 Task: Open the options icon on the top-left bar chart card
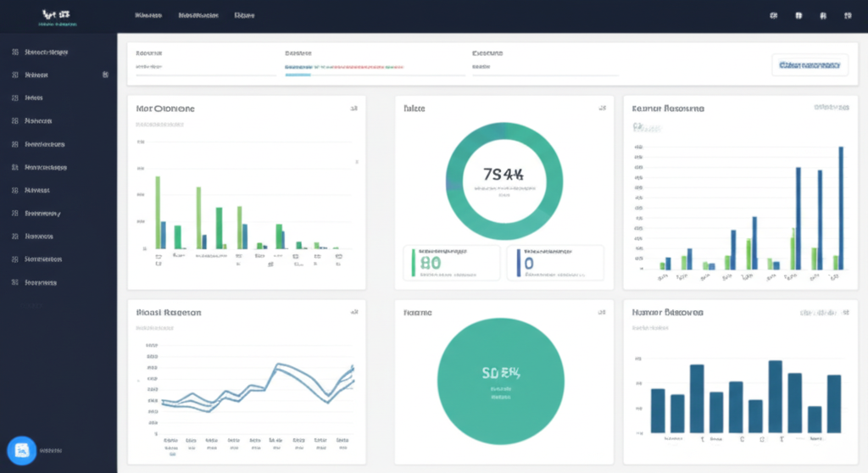pyautogui.click(x=353, y=109)
